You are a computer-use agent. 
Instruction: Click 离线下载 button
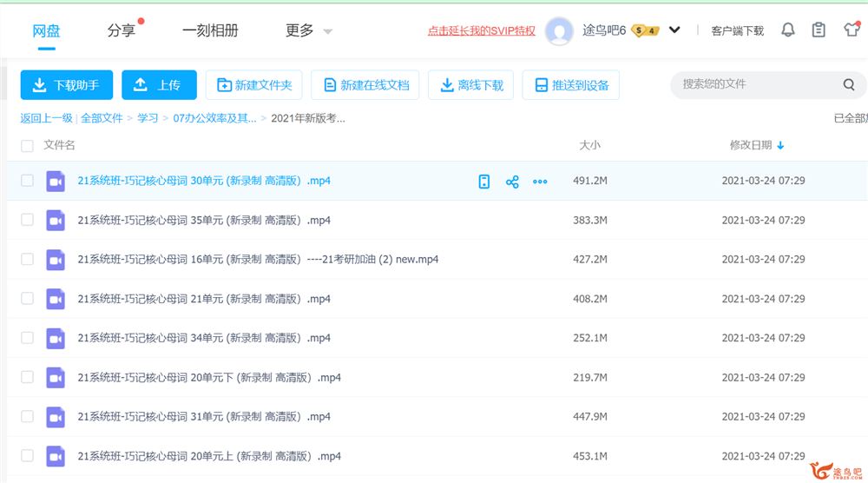(470, 85)
